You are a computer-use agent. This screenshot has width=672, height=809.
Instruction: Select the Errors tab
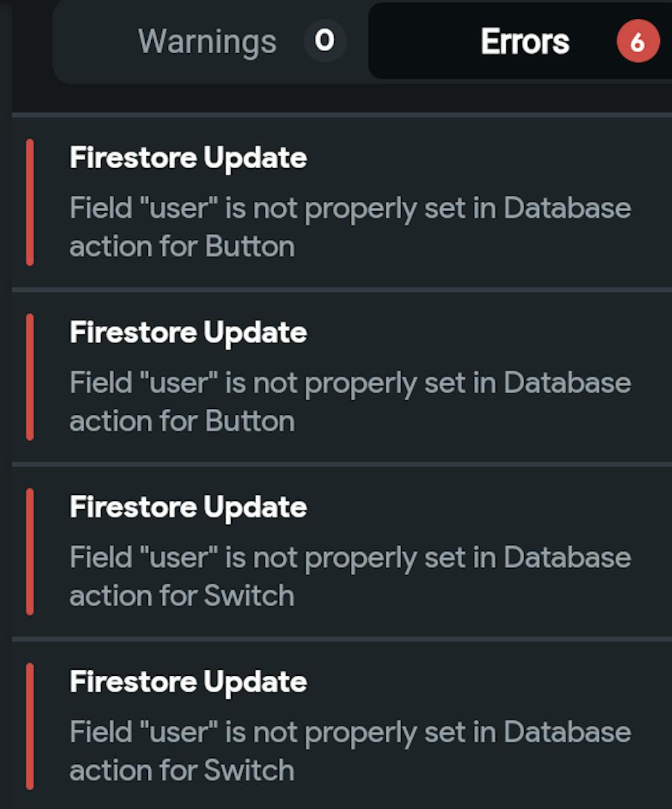coord(525,42)
